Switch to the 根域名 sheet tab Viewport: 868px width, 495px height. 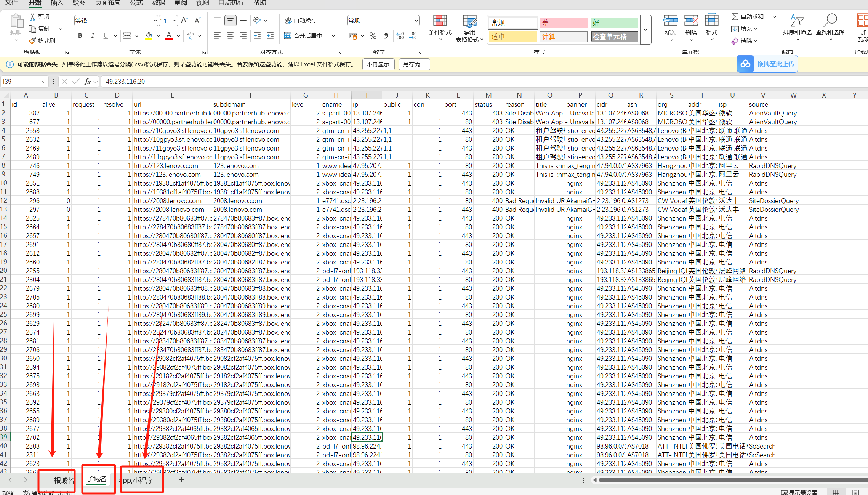(x=64, y=480)
